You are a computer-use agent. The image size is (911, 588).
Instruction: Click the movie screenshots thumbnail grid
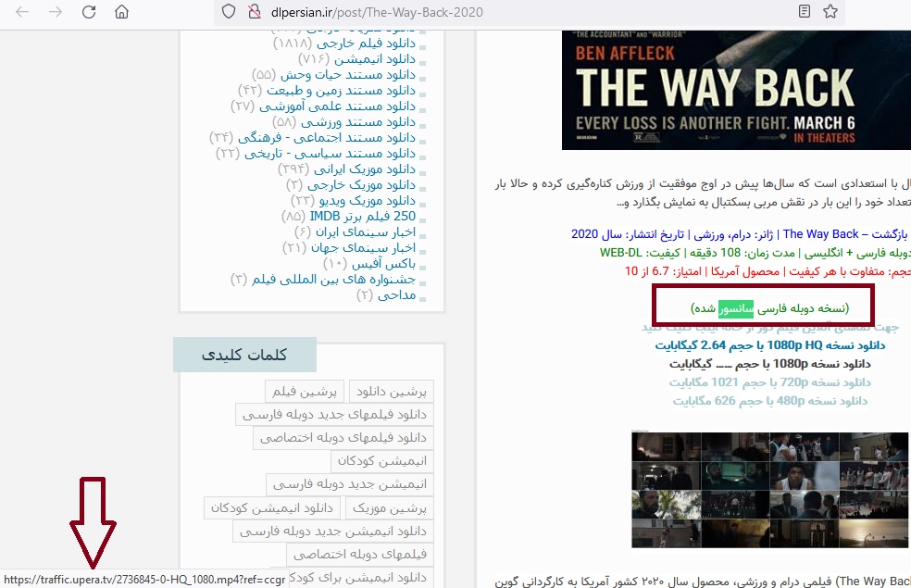(770, 490)
